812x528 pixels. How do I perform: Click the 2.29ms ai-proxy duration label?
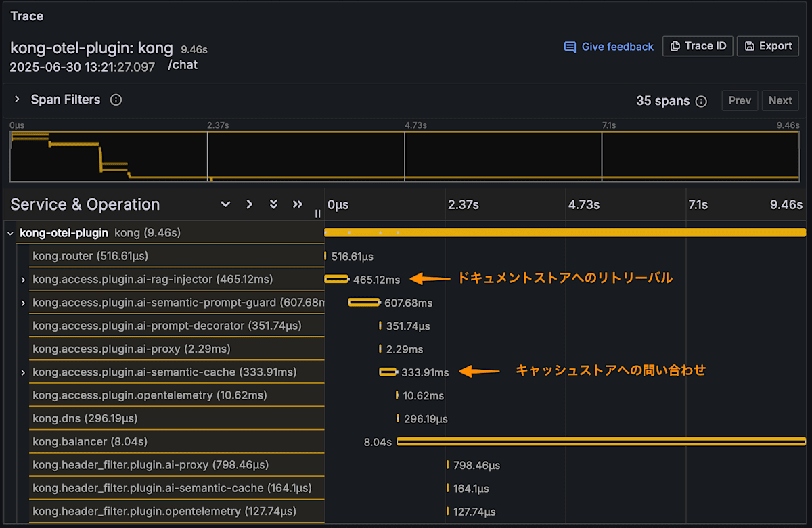[405, 349]
